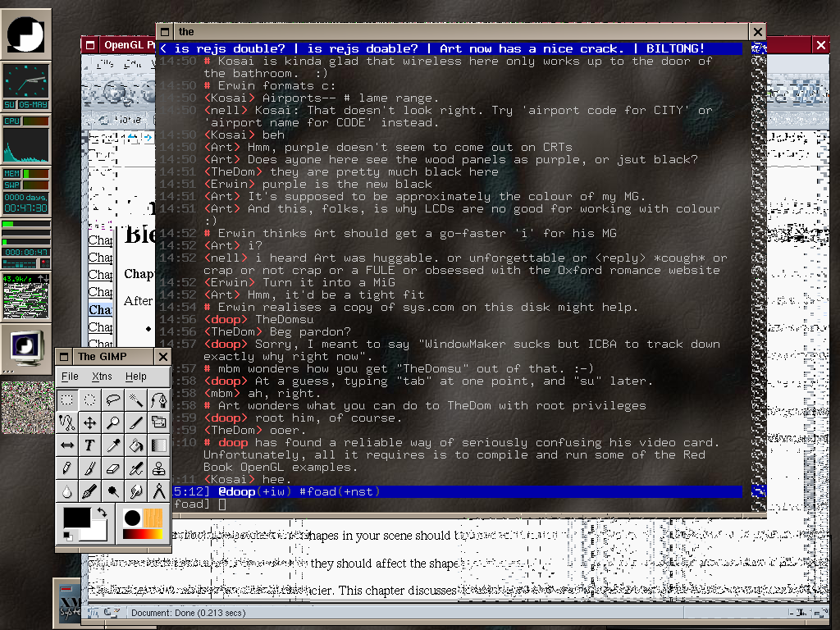The width and height of the screenshot is (840, 630).
Task: Click the terminal window scrollbar
Action: pyautogui.click(x=758, y=276)
